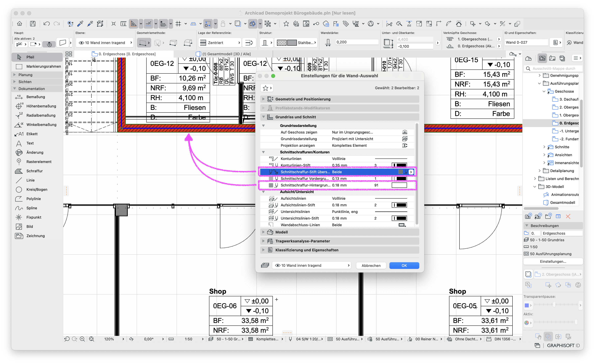Select the Bild tool
The image size is (595, 364).
coord(37,227)
